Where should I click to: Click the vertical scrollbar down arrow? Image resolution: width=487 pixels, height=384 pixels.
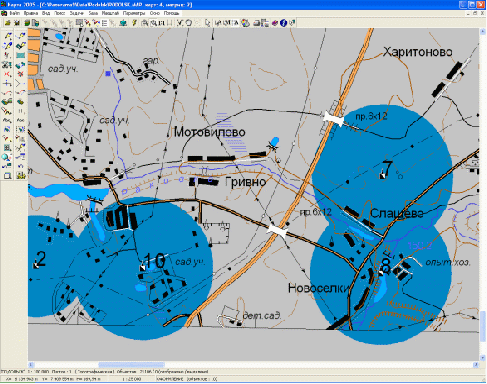(x=483, y=358)
